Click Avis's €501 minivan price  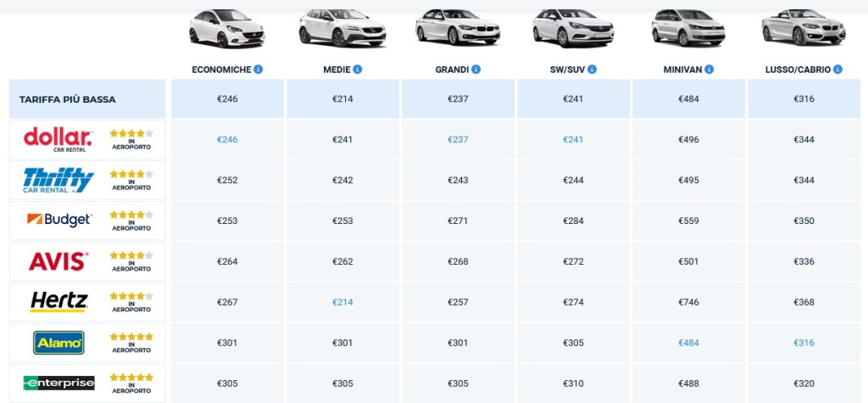pyautogui.click(x=689, y=261)
